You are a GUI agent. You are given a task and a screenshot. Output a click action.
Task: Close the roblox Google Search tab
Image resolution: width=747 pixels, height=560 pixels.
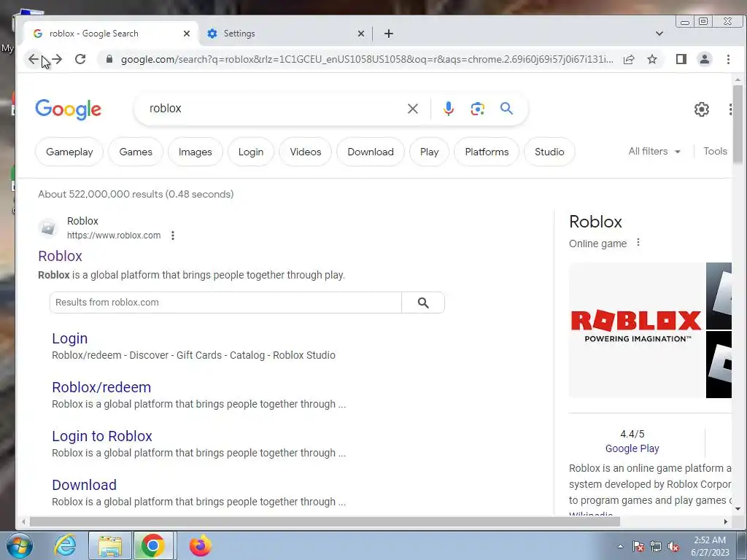(187, 34)
